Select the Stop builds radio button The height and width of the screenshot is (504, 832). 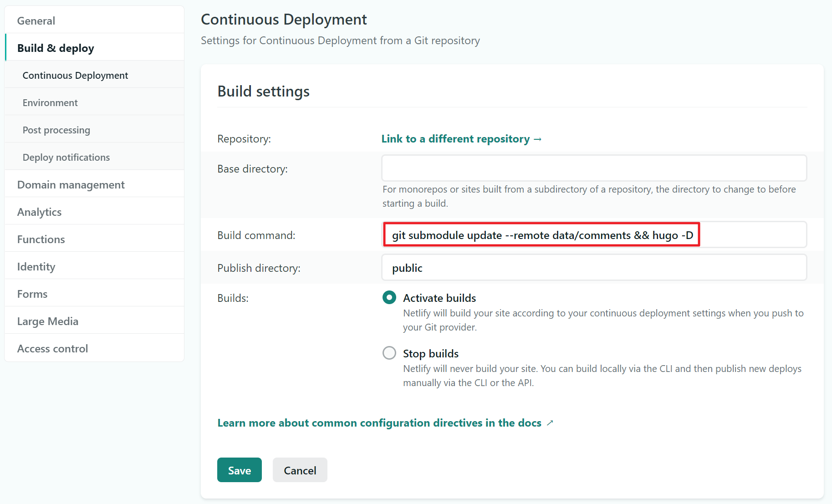(x=389, y=353)
